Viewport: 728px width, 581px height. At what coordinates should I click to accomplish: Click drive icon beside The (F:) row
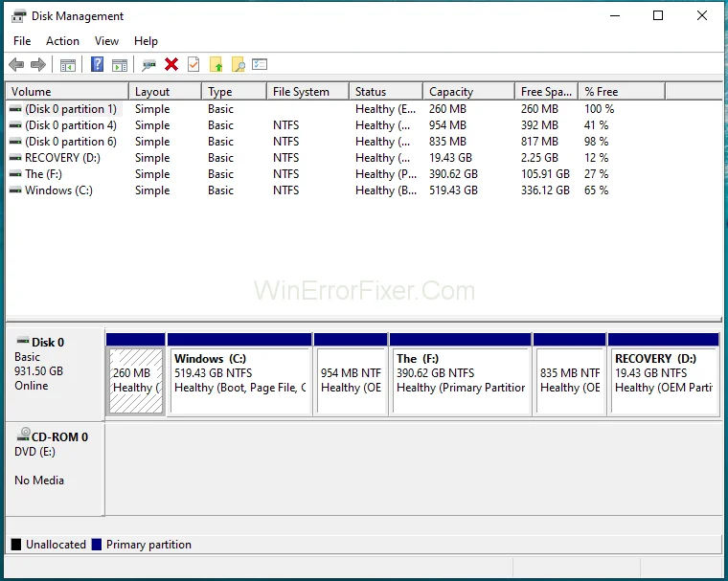tap(15, 174)
